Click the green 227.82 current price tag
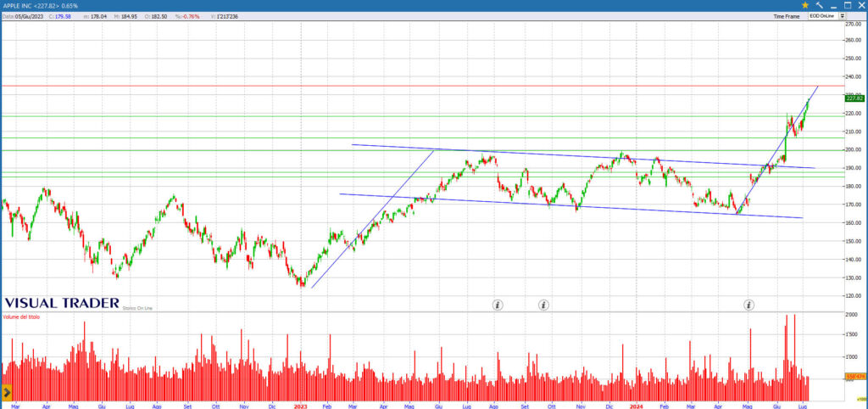The width and height of the screenshot is (868, 409). point(854,98)
